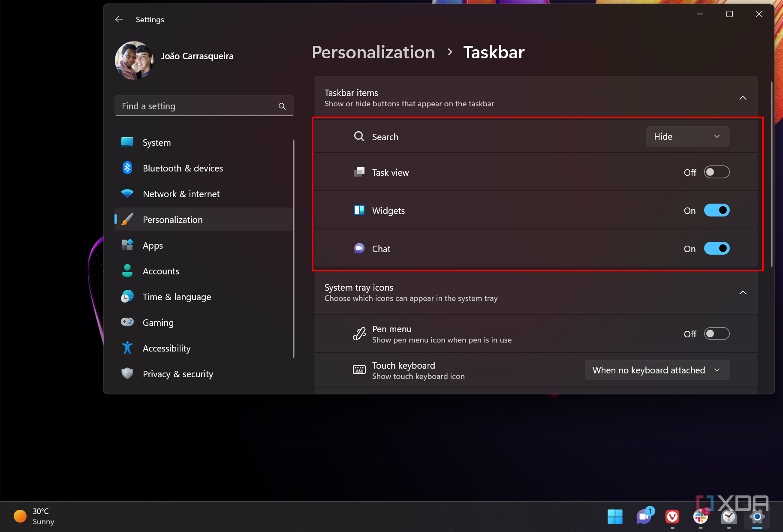
Task: Enable the Task view toggle
Action: pos(716,172)
